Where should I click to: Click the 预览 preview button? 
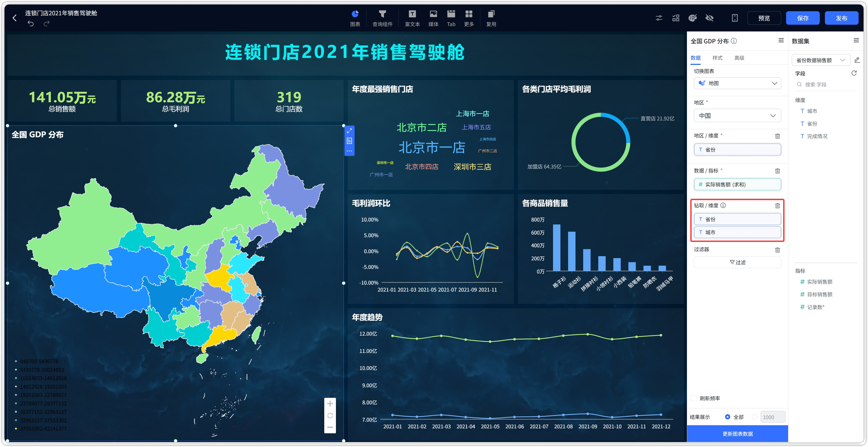[x=764, y=18]
